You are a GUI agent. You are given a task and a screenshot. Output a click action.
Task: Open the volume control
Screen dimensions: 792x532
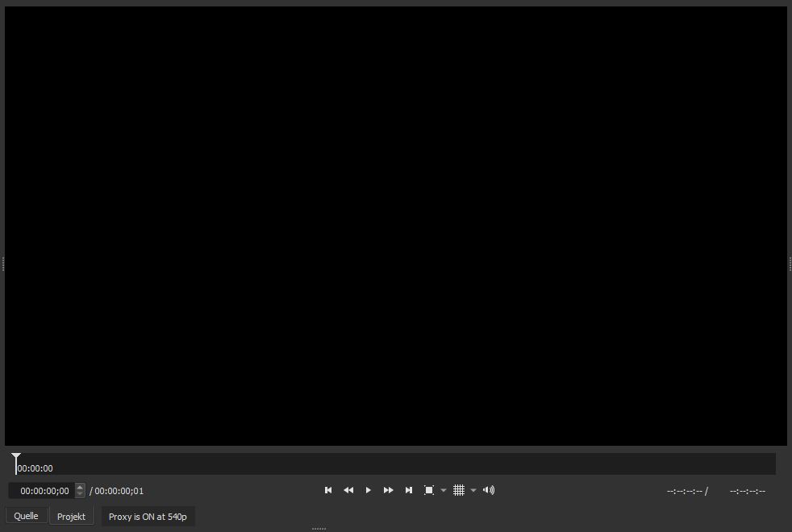489,490
